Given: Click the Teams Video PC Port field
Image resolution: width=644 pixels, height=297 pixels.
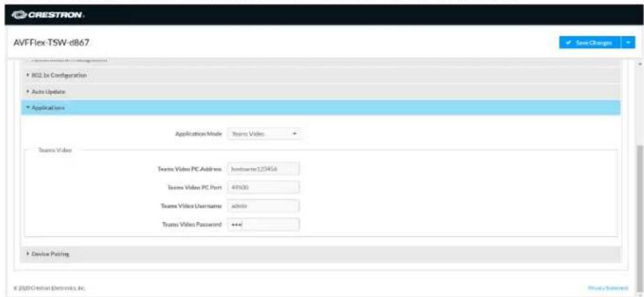Looking at the screenshot, I should [x=264, y=187].
